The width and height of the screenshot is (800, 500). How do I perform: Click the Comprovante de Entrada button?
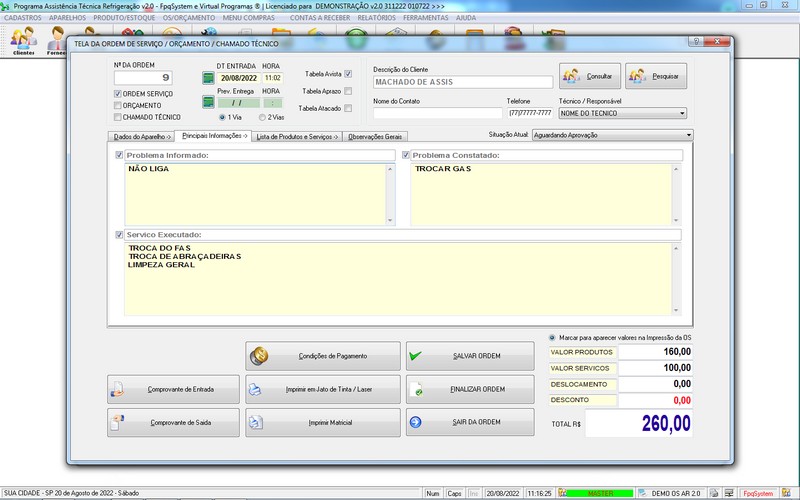173,389
